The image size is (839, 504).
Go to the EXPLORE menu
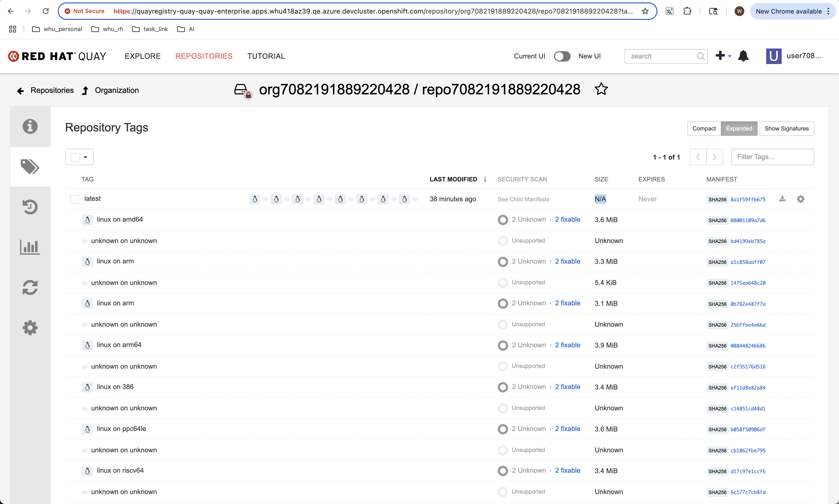pyautogui.click(x=143, y=56)
